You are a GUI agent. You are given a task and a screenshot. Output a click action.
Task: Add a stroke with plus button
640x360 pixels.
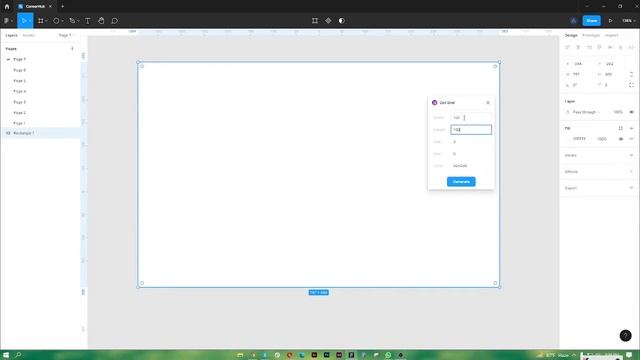tap(631, 155)
